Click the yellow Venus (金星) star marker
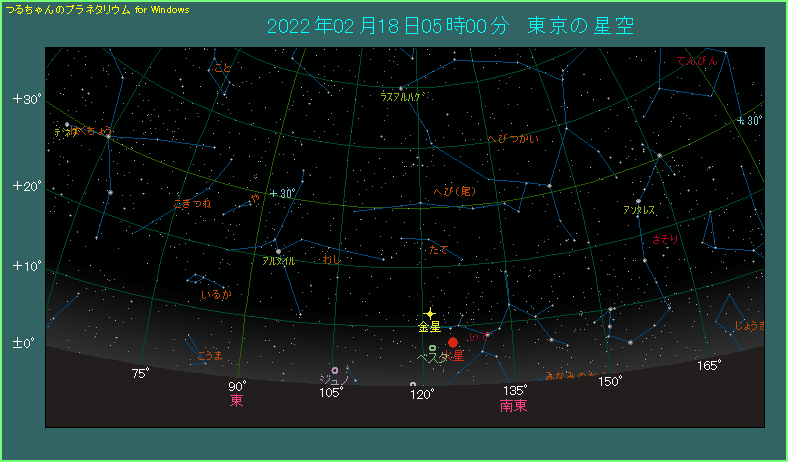788x462 pixels. [x=430, y=314]
